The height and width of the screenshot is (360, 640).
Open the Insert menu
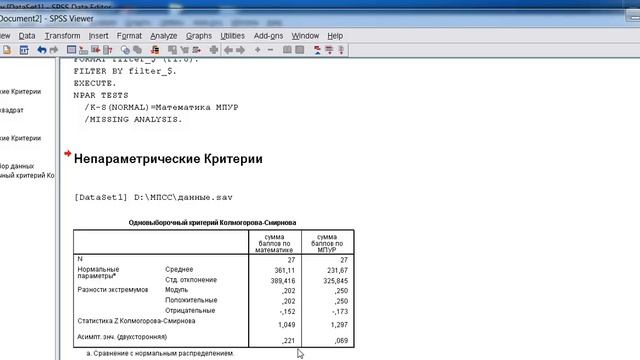98,36
